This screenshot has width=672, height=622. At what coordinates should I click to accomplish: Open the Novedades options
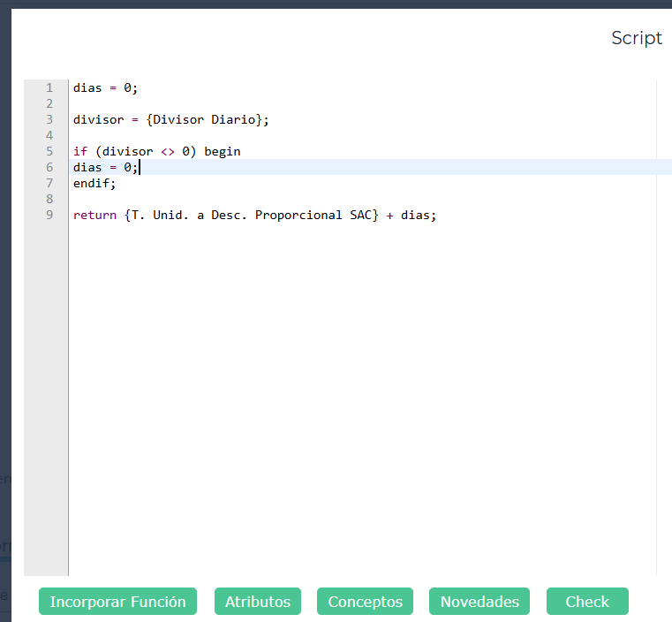(479, 602)
